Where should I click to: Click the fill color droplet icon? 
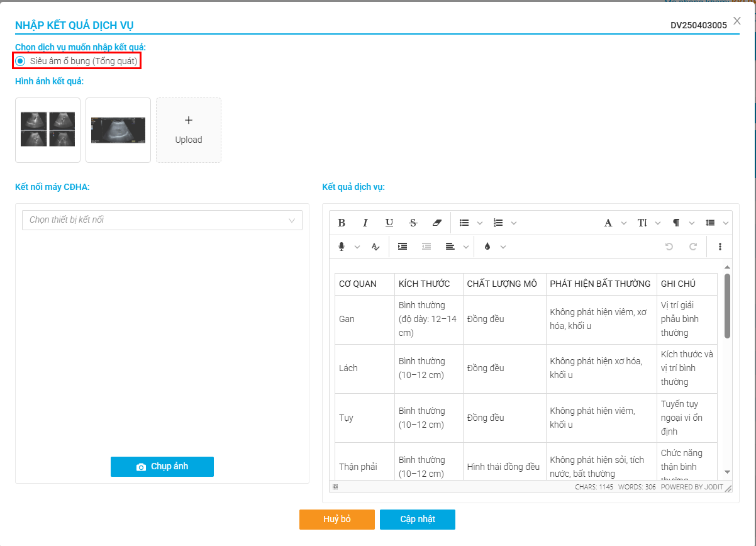tap(487, 247)
